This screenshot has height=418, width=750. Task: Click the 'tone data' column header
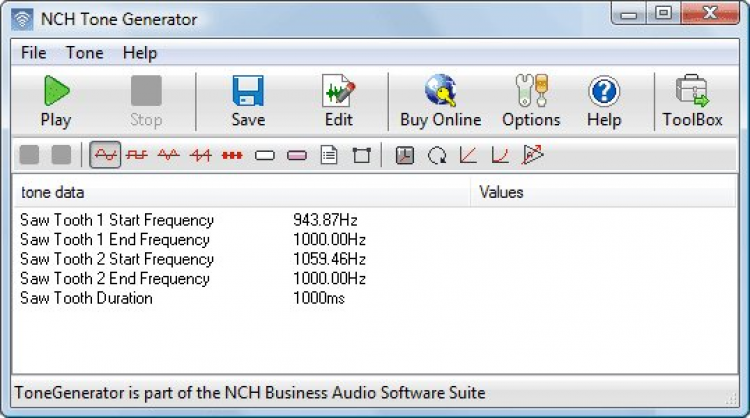tap(242, 192)
